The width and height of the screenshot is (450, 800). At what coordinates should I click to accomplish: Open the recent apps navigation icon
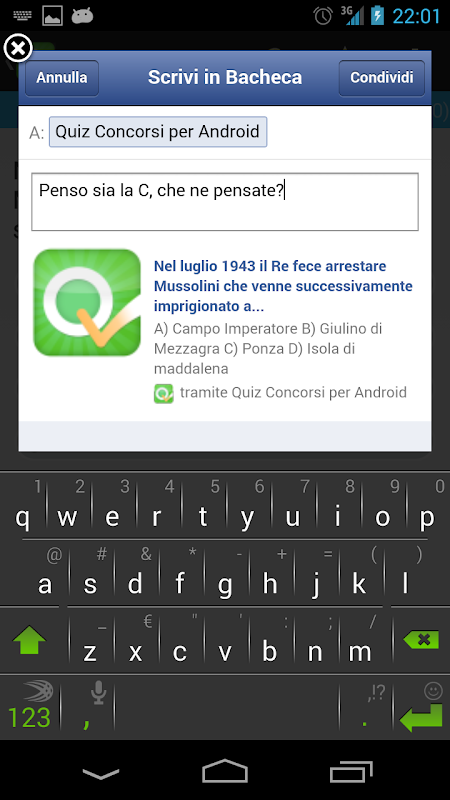(351, 771)
